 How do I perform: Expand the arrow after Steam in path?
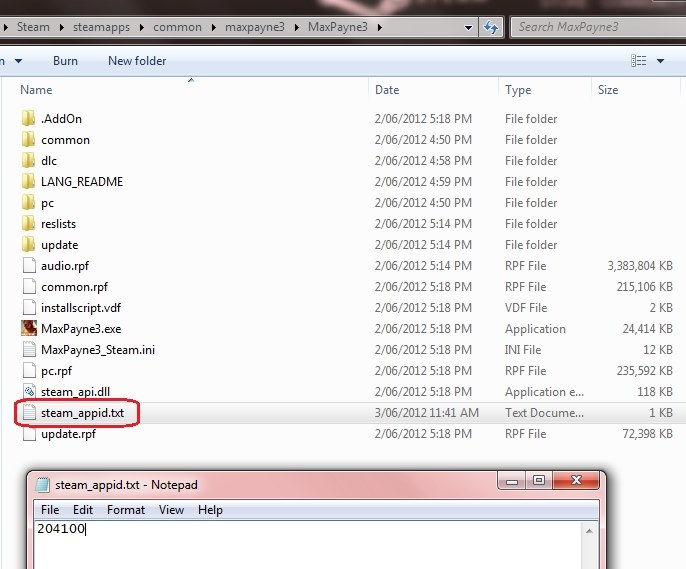click(x=62, y=27)
